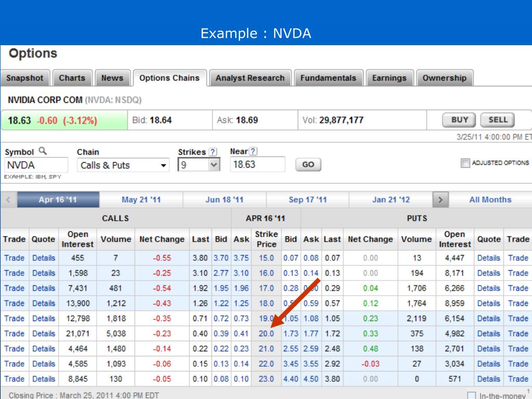Screen dimensions: 532x399
Task: Select call volume value 5,038
Action: (116, 334)
